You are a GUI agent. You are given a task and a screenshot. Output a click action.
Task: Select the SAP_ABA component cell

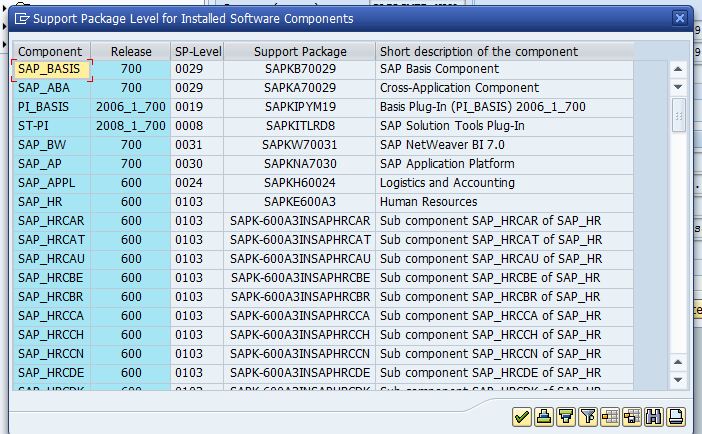[51, 88]
